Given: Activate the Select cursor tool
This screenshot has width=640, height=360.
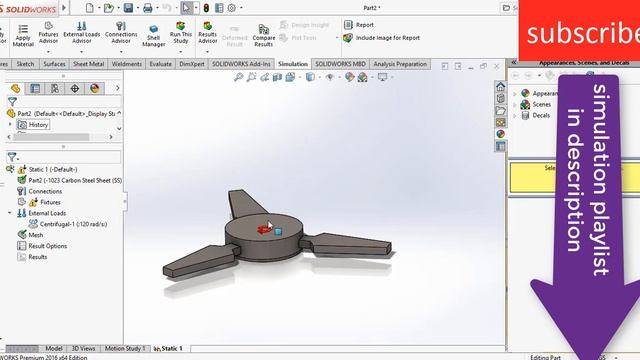Looking at the screenshot, I should [187, 8].
